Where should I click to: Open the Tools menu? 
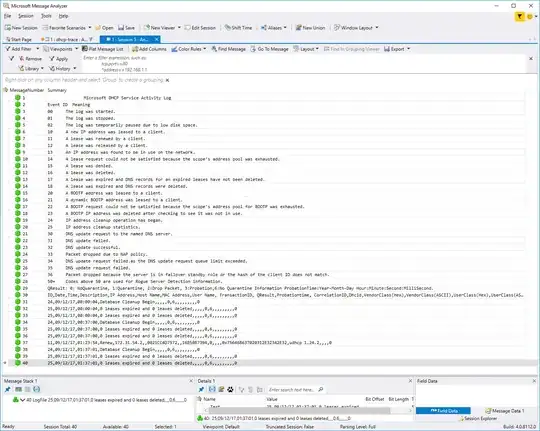[46, 16]
